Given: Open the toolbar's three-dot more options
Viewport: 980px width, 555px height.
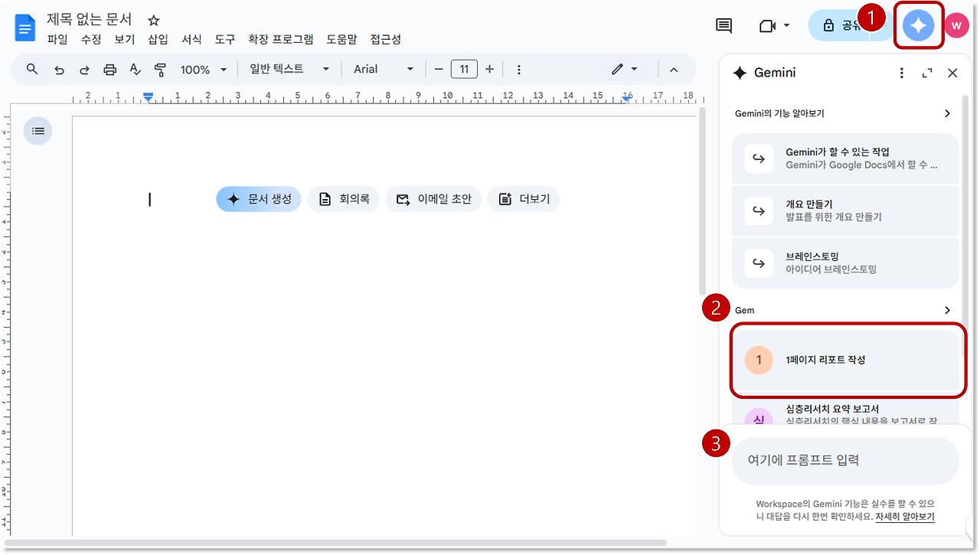Looking at the screenshot, I should click(x=518, y=70).
